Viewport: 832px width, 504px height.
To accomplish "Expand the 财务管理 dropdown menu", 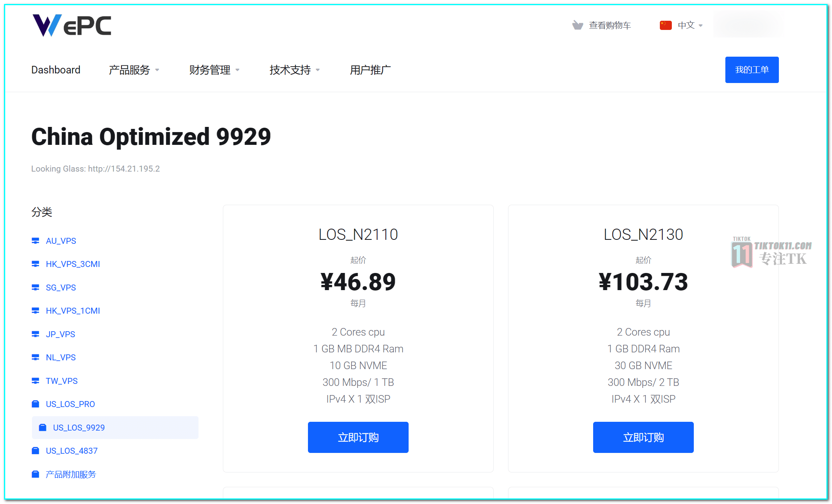I will pyautogui.click(x=214, y=70).
